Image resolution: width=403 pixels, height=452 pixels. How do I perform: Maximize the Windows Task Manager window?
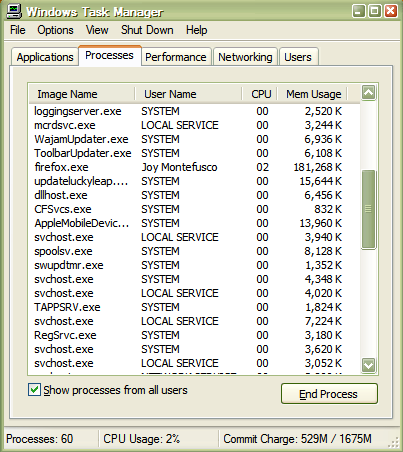click(374, 11)
